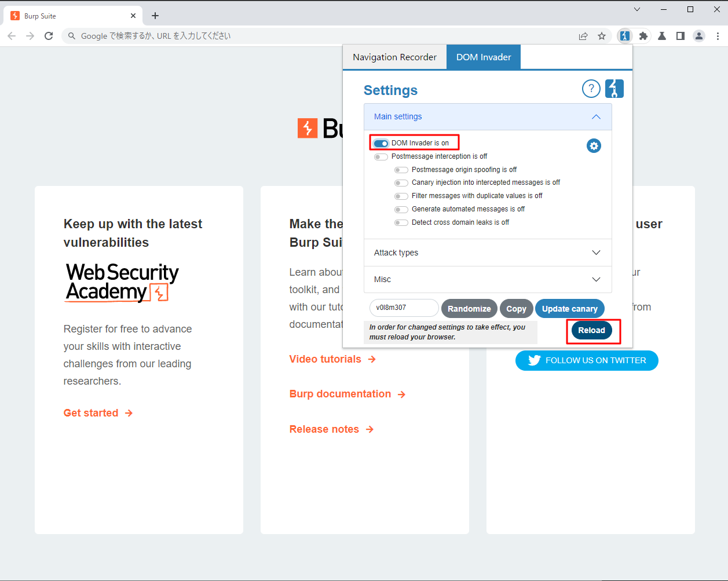Click the Reload button
The height and width of the screenshot is (581, 728).
[x=591, y=330]
